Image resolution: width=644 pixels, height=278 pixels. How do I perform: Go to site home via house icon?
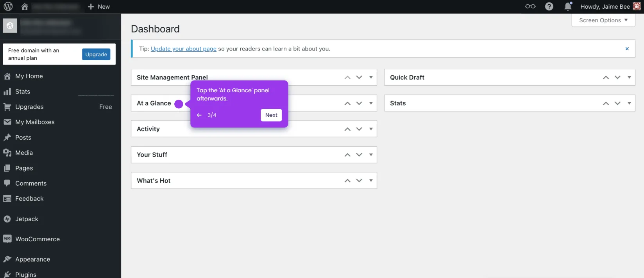pos(25,7)
